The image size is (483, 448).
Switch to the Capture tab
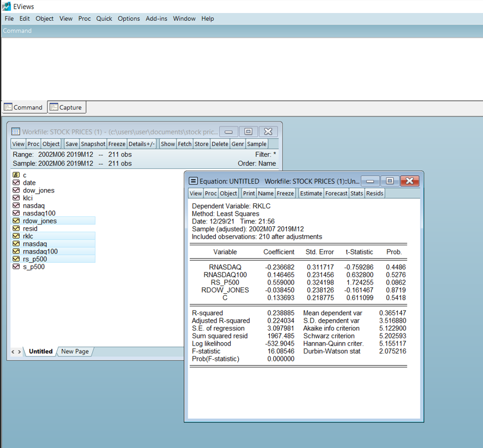coord(67,107)
